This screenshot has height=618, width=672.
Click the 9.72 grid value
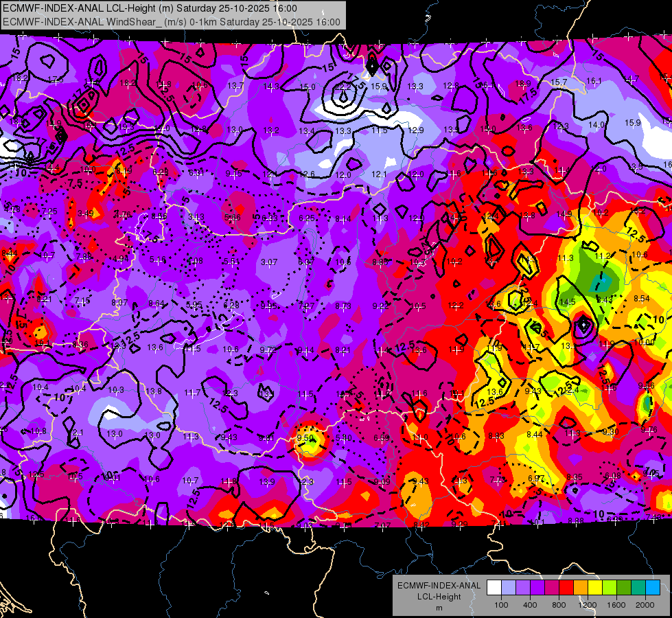(x=268, y=350)
